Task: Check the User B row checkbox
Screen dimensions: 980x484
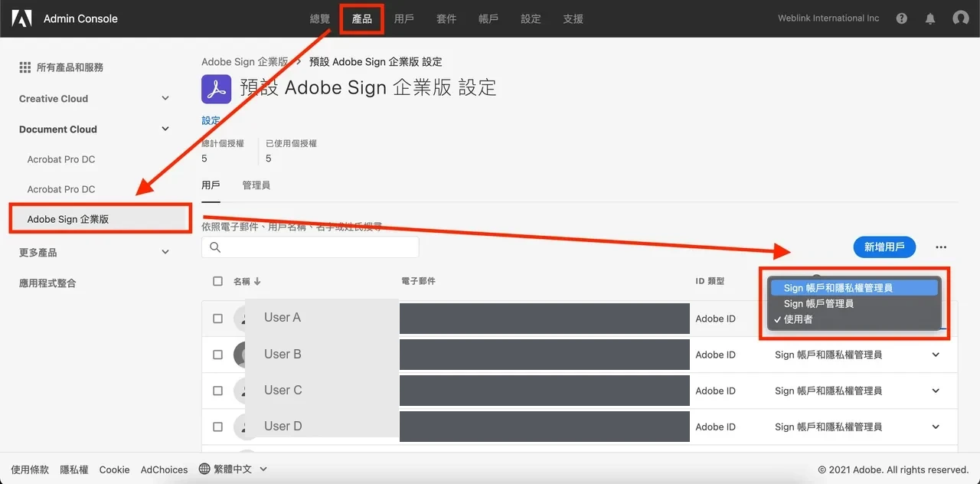Action: pos(218,355)
